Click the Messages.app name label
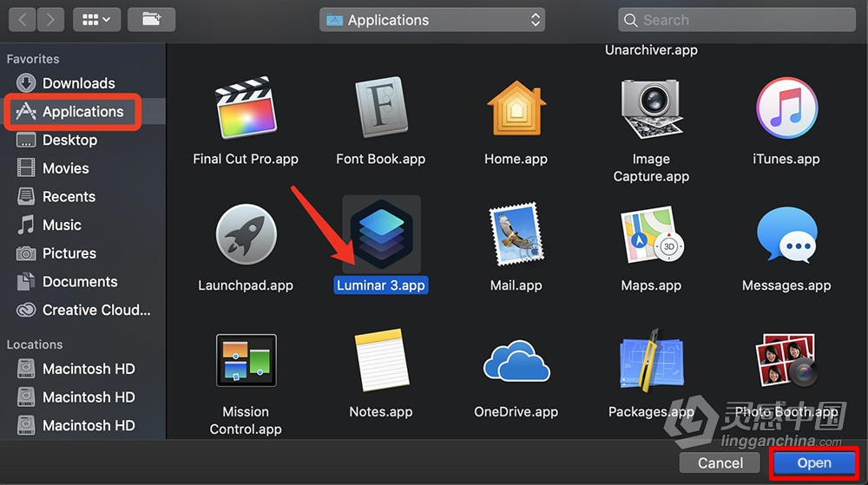Screen dimensions: 868x485 coord(786,285)
